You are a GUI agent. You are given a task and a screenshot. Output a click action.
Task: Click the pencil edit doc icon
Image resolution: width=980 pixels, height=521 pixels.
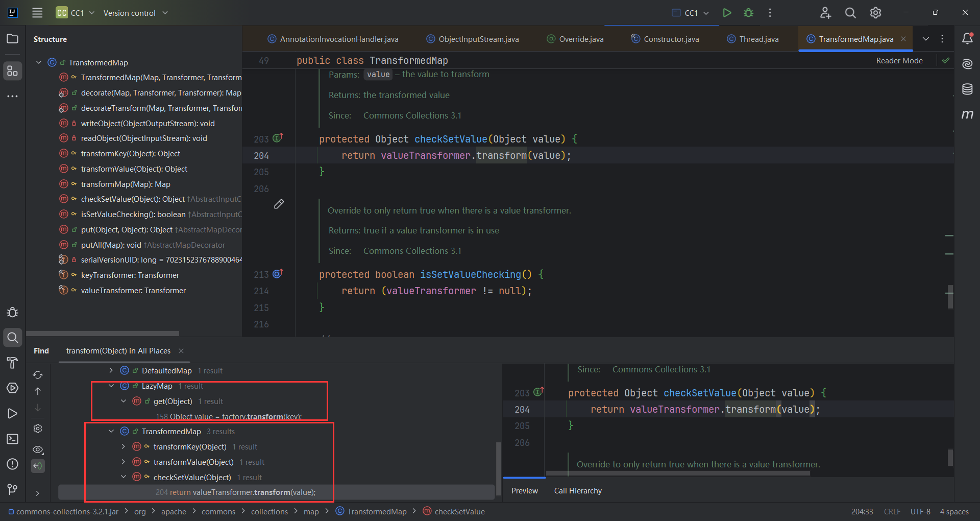[x=279, y=204]
